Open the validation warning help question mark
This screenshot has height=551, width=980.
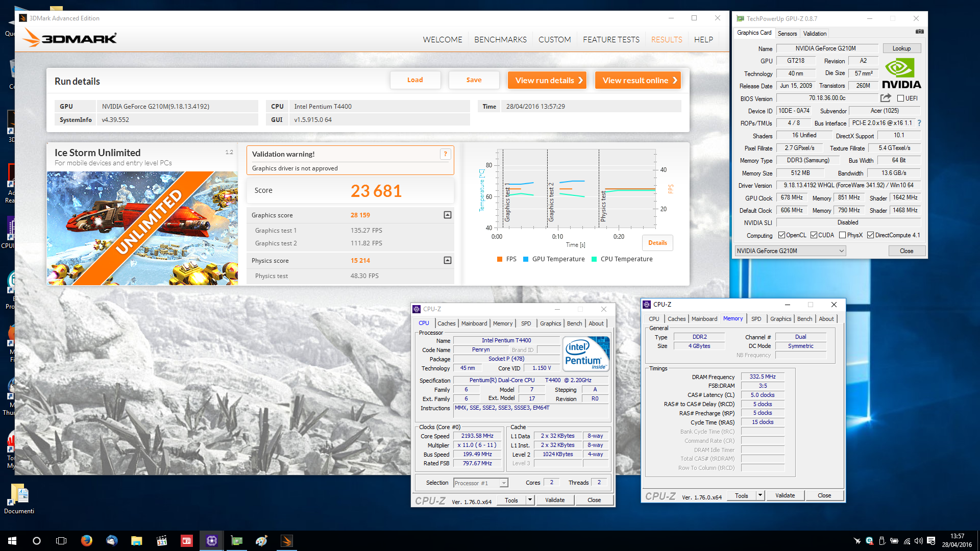[445, 154]
